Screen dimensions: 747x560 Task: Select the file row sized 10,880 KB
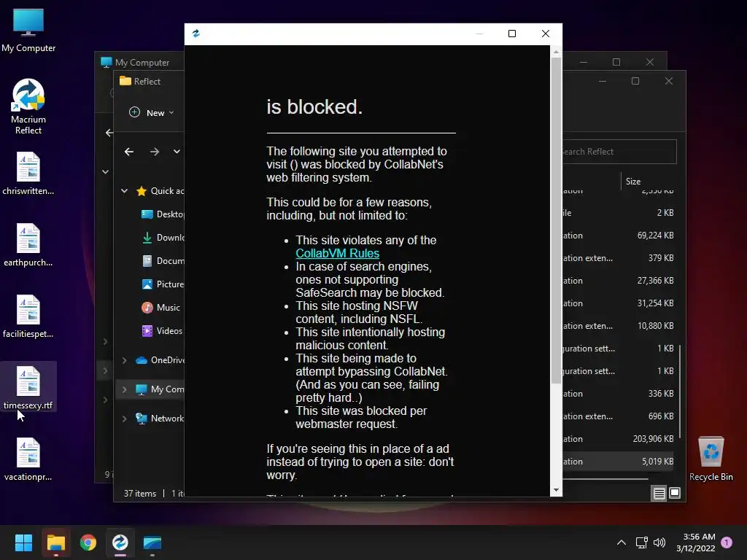pyautogui.click(x=619, y=326)
